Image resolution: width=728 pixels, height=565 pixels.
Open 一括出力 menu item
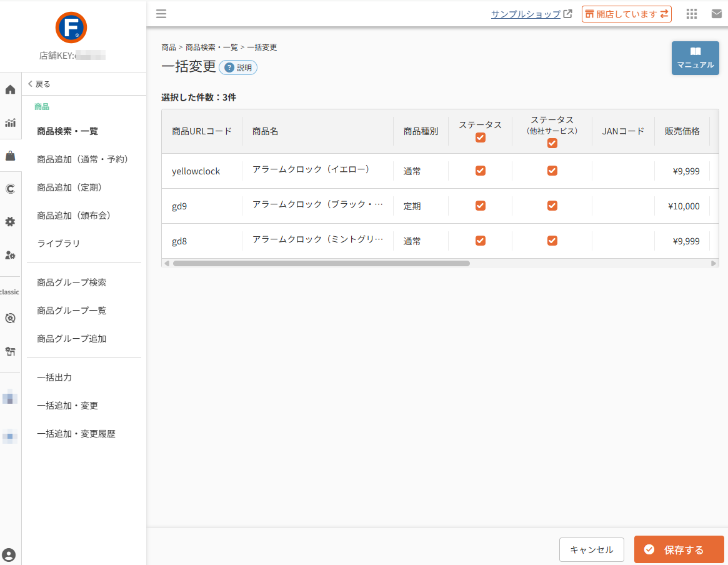pos(54,377)
